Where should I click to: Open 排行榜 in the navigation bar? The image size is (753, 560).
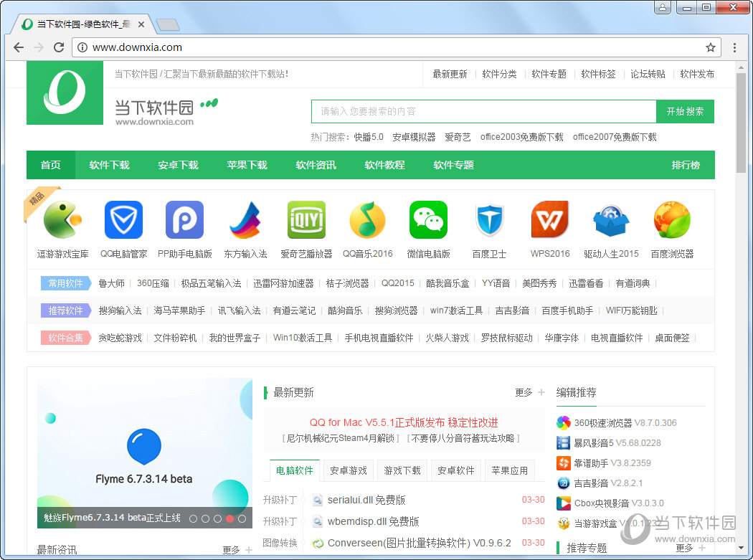[x=686, y=165]
